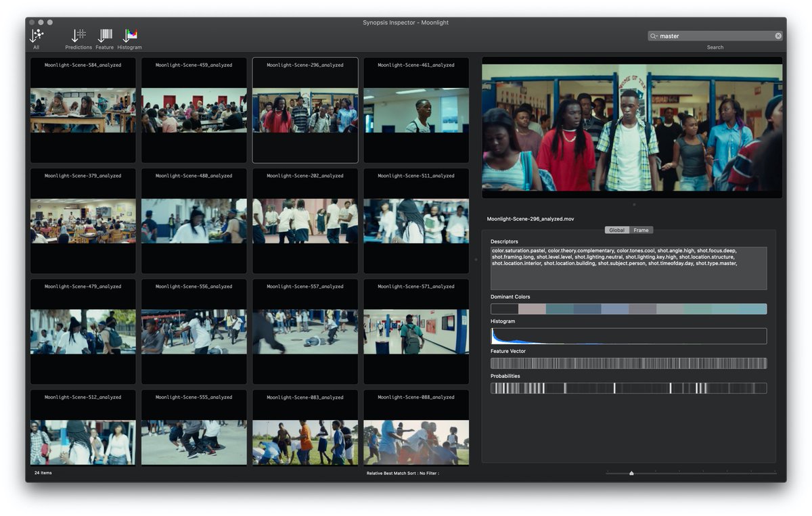Screen dimensions: 812x516
Task: Click Relative Best Match Sort status text
Action: [403, 473]
